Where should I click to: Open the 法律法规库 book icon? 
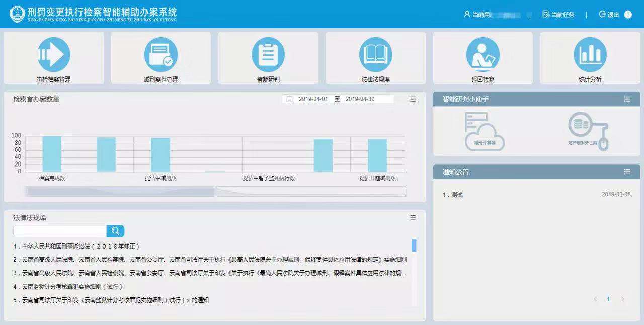click(375, 55)
